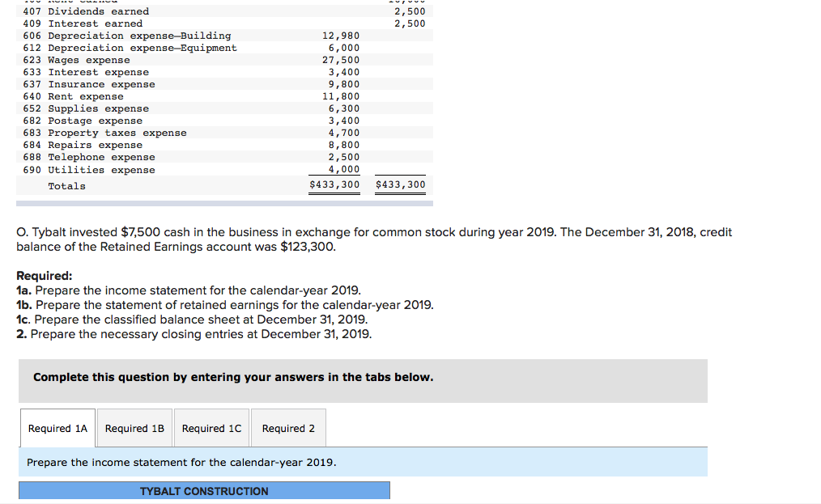Screen dimensions: 821x504
Task: Switch to the Required 1B tab
Action: [134, 428]
